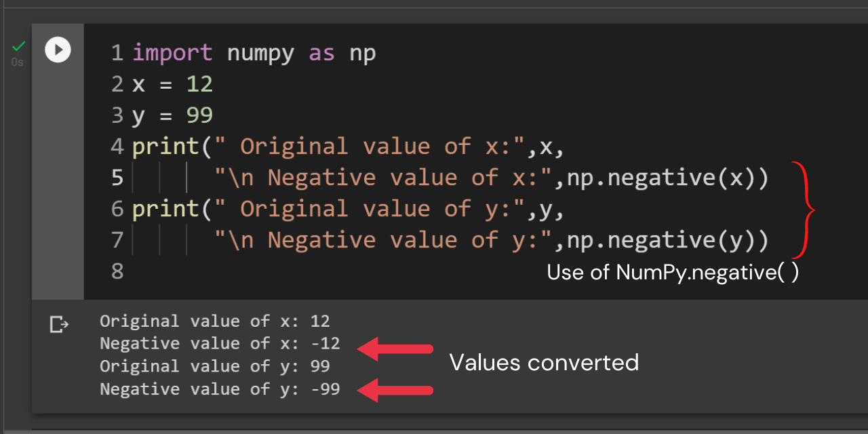
Task: Click the Run cell play button
Action: (58, 49)
